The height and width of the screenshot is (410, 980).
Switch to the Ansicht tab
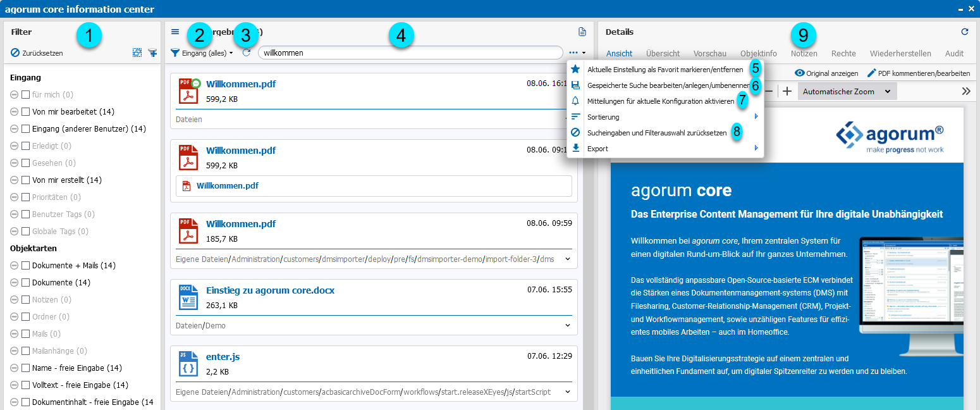pos(619,54)
